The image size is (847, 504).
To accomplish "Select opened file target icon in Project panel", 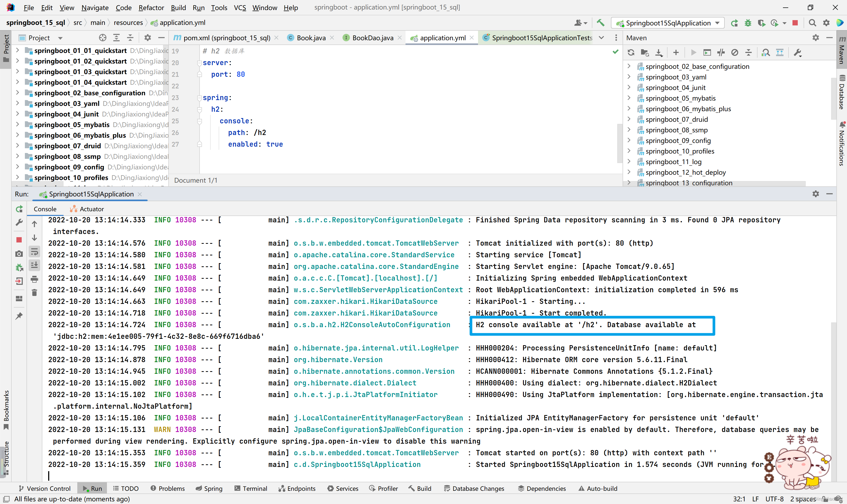I will [x=102, y=38].
